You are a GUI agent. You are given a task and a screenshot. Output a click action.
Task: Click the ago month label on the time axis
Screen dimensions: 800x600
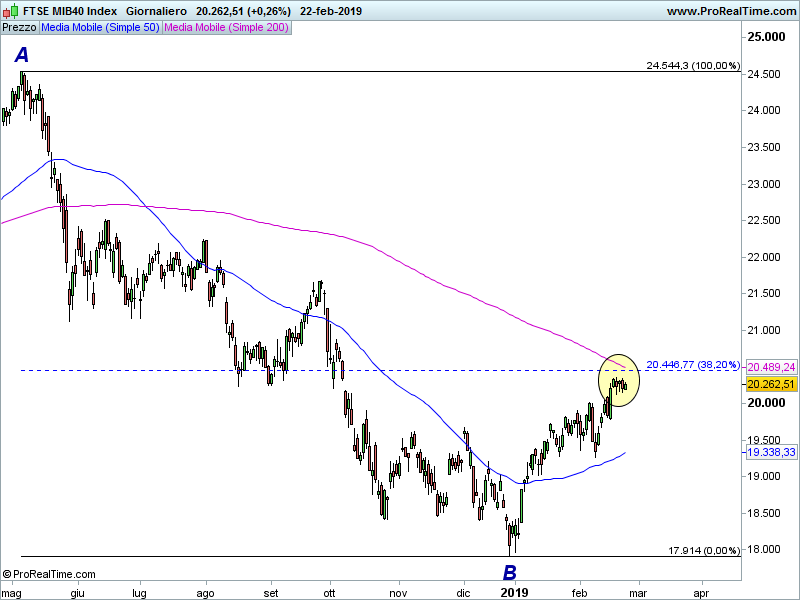coord(206,593)
